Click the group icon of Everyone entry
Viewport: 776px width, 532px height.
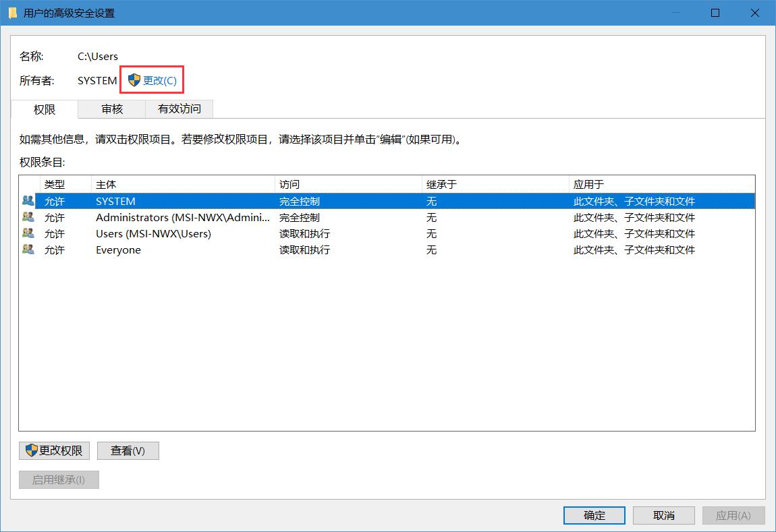28,249
